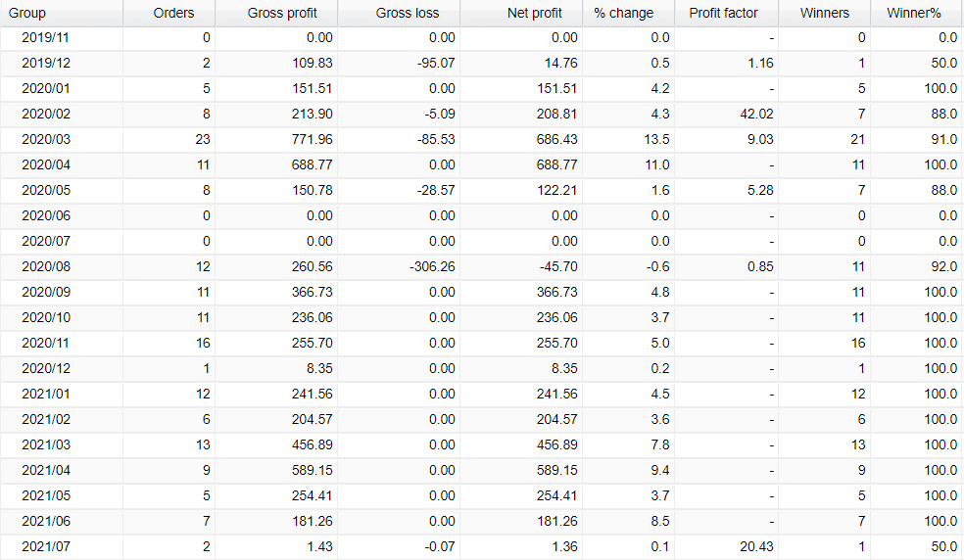Sort by the Orders column header
The image size is (964, 560).
(x=169, y=13)
